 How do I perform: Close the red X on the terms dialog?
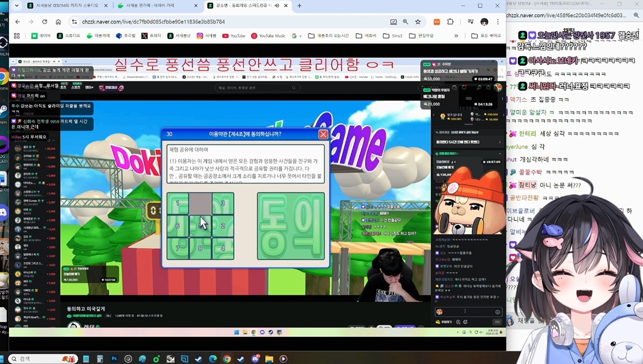pos(323,134)
